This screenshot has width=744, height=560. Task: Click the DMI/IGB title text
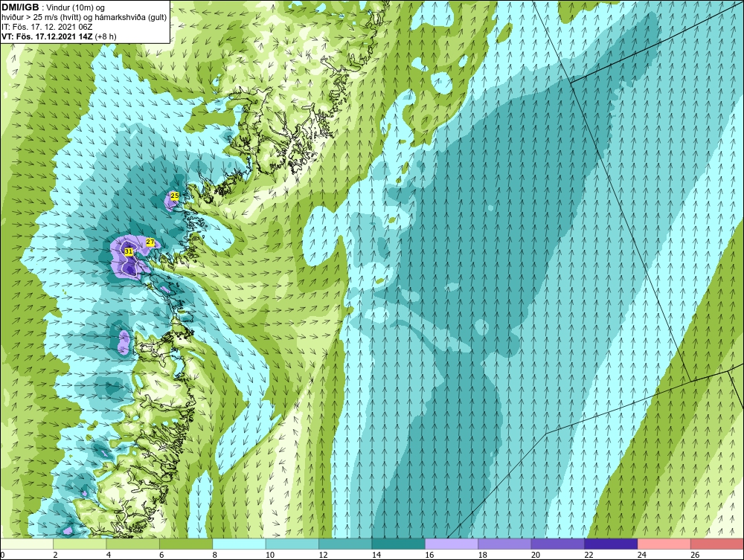(x=20, y=7)
